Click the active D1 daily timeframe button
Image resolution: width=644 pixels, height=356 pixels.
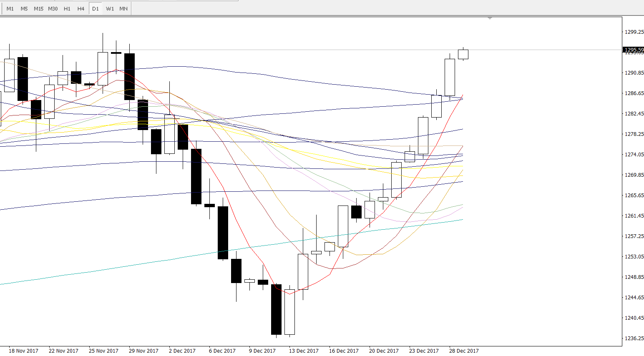pos(96,9)
